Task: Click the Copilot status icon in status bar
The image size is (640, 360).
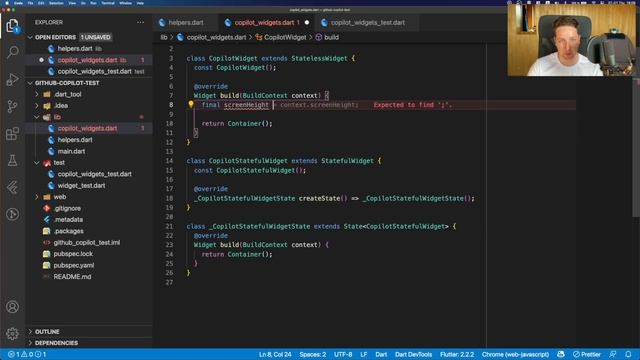Action: point(561,354)
